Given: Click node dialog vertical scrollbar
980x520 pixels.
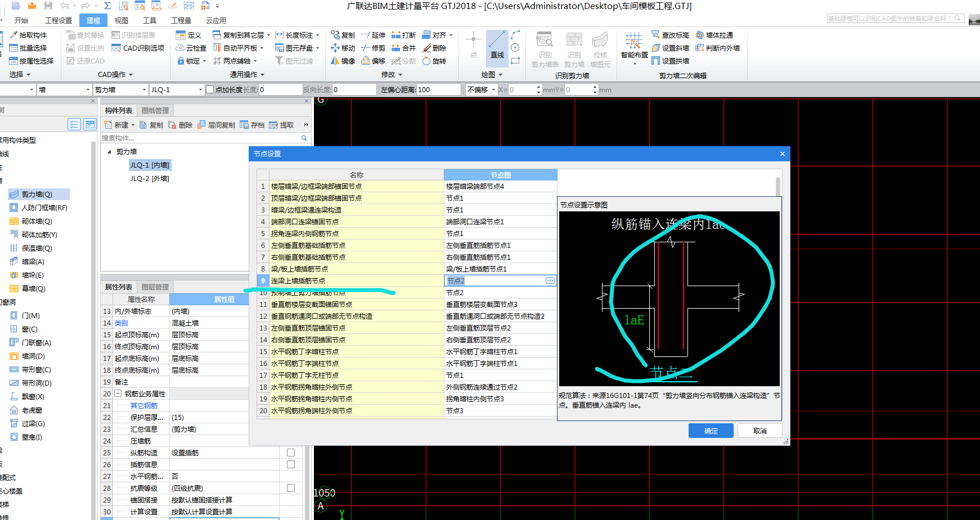Looking at the screenshot, I should [778, 187].
